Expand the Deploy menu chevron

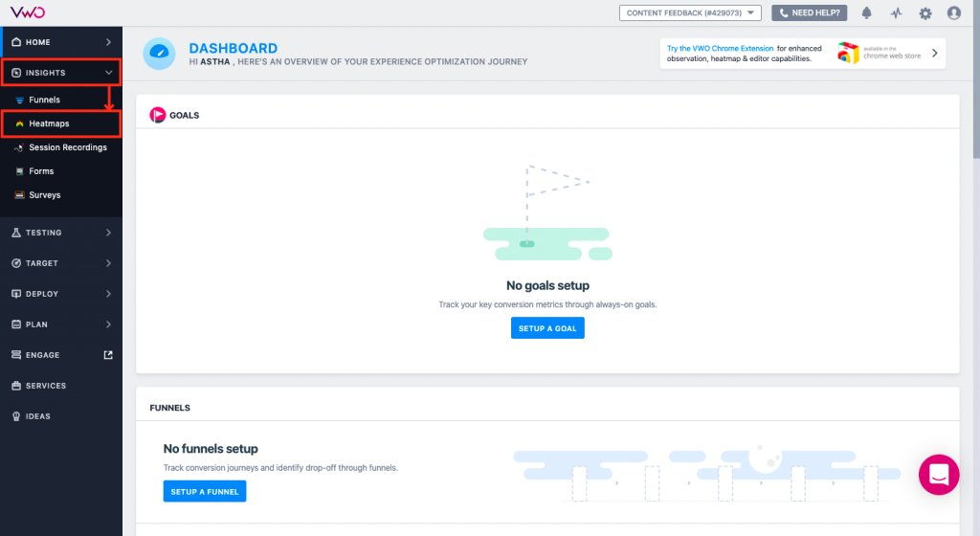coord(109,294)
